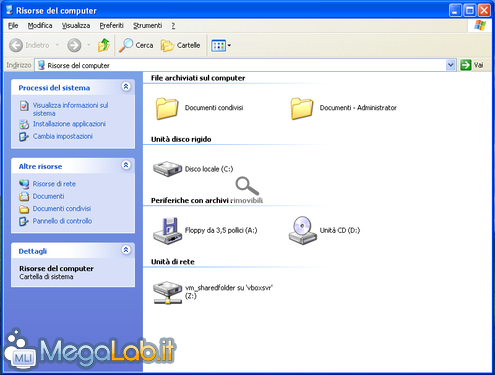Screen dimensions: 495x375
Task: Click the Windows flag logo
Action: click(x=480, y=25)
